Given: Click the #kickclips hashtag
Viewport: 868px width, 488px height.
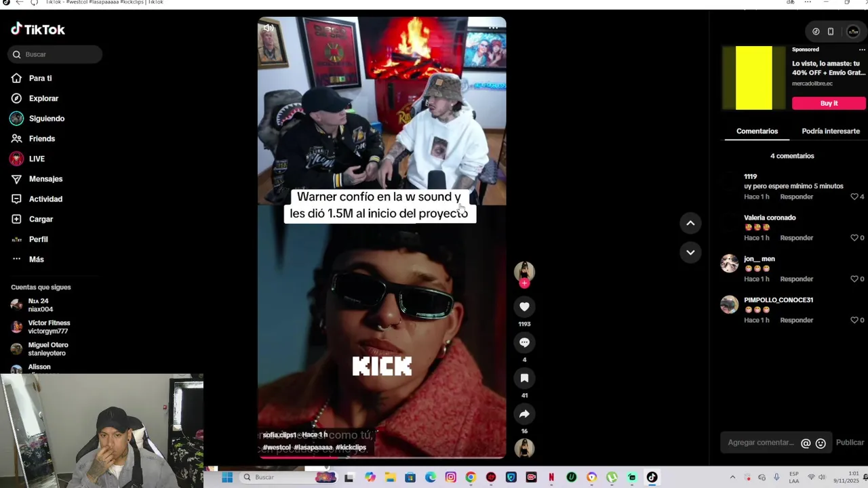Looking at the screenshot, I should pos(351,447).
